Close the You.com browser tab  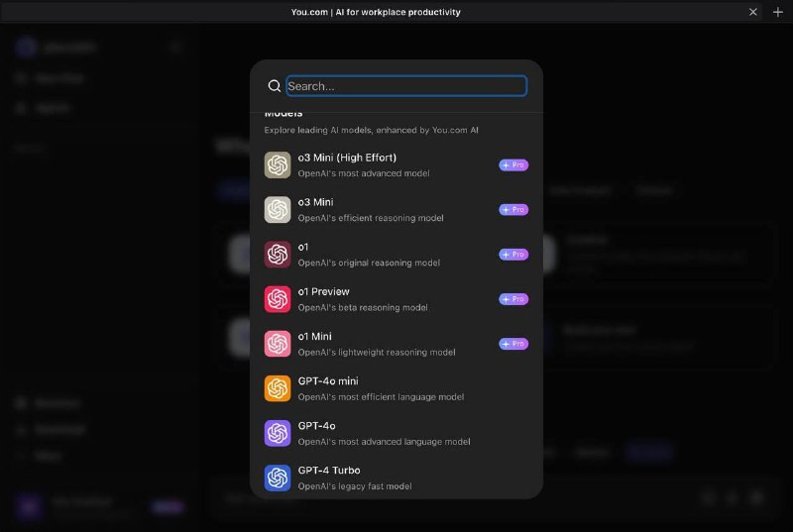tap(753, 12)
